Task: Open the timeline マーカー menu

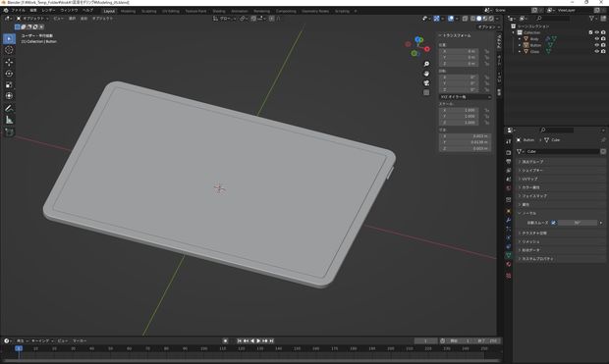Action: (x=80, y=340)
